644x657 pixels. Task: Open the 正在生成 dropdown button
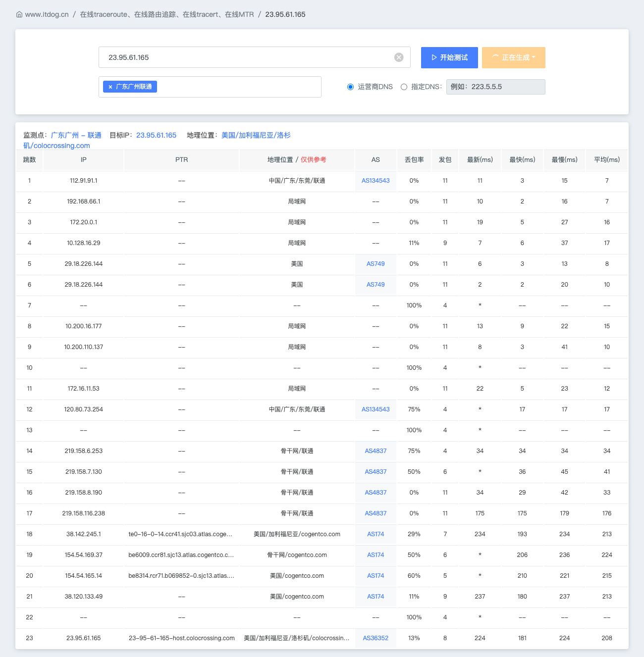point(514,57)
